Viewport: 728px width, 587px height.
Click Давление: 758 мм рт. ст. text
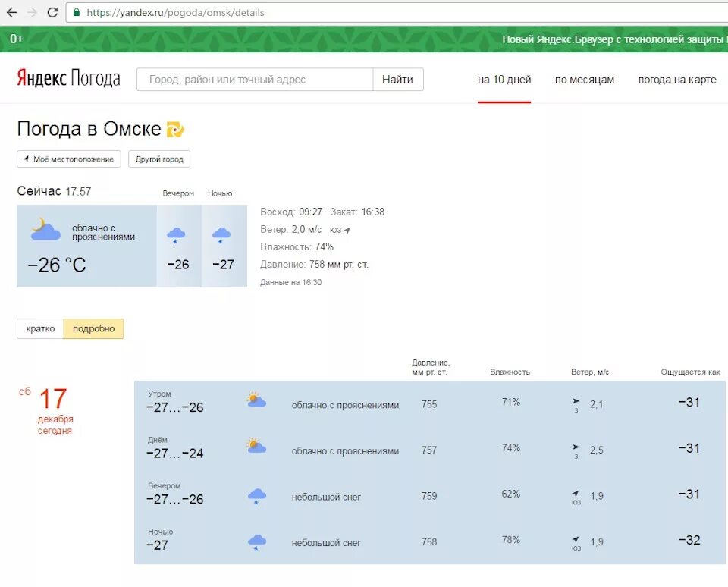(x=314, y=264)
